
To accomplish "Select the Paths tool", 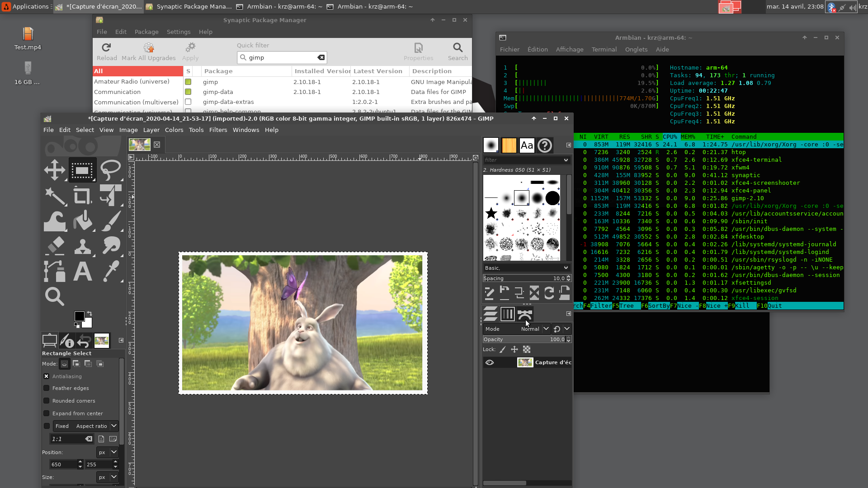I will point(55,271).
